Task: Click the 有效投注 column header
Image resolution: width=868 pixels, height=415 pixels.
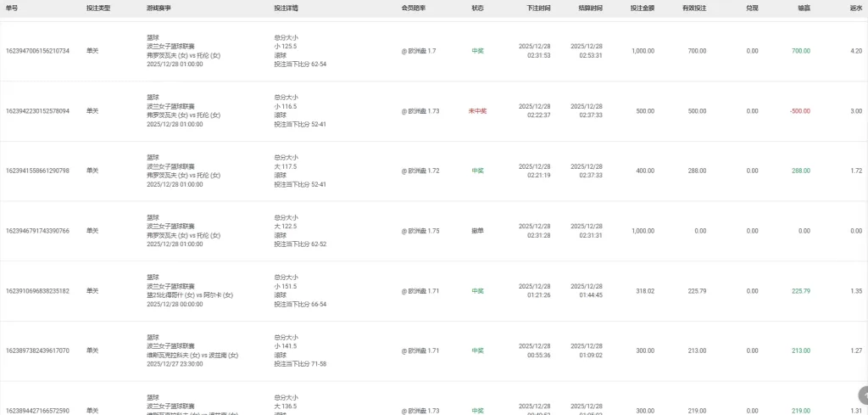Action: coord(693,8)
